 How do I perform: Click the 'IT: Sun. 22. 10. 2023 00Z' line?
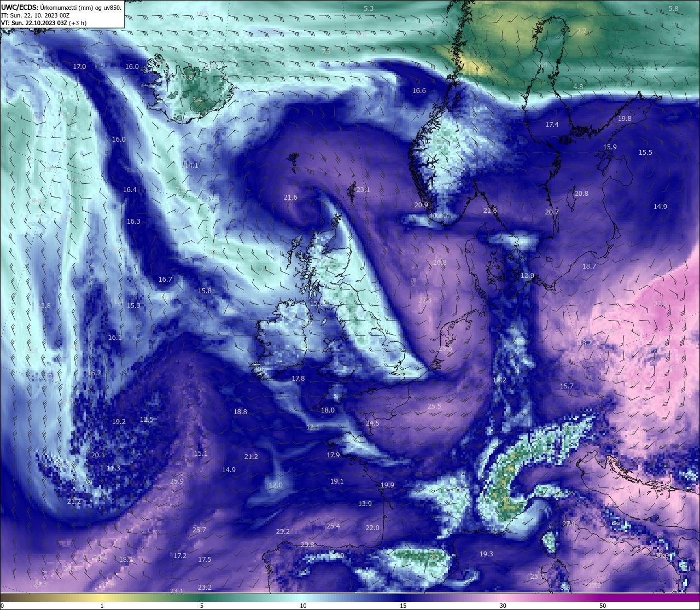point(35,15)
